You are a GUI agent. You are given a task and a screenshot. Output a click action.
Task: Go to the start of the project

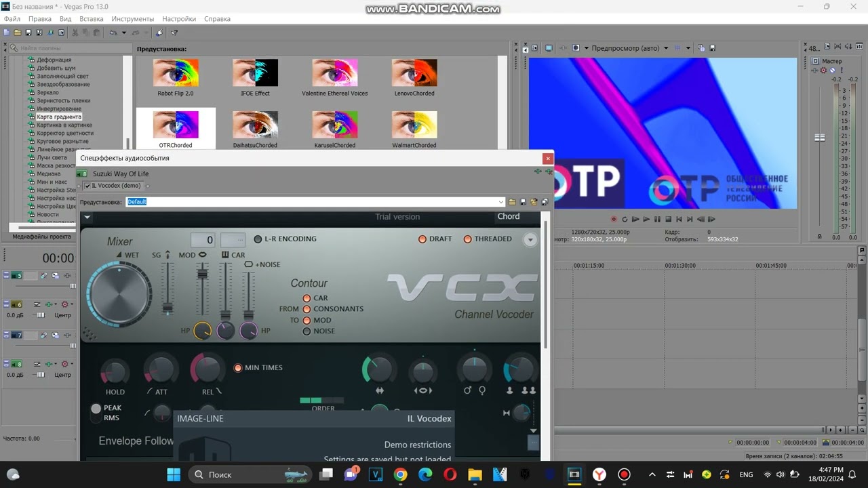(679, 219)
